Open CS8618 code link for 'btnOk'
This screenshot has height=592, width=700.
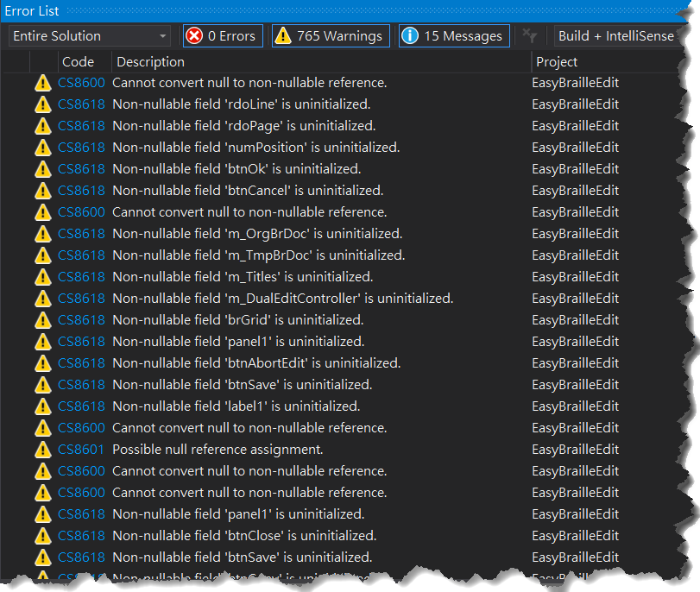pos(81,169)
